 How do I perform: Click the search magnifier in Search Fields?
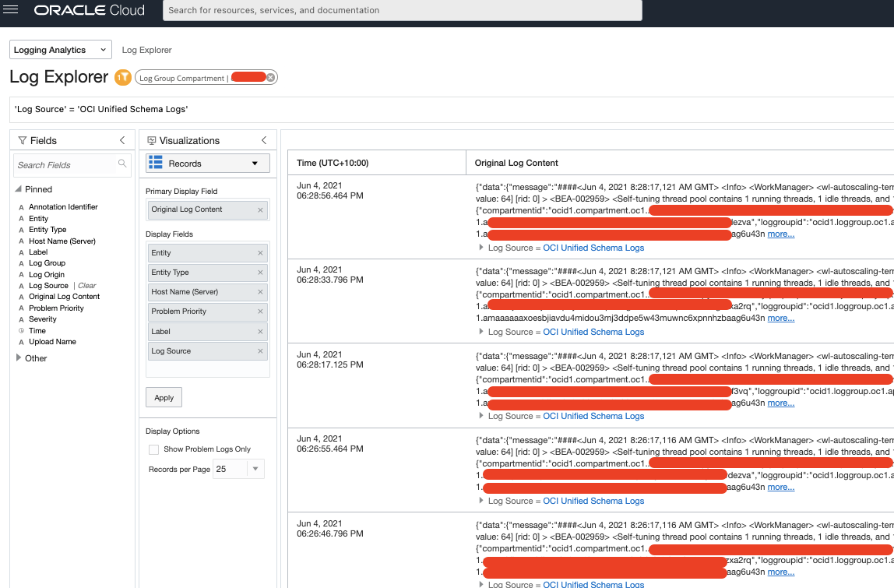122,165
